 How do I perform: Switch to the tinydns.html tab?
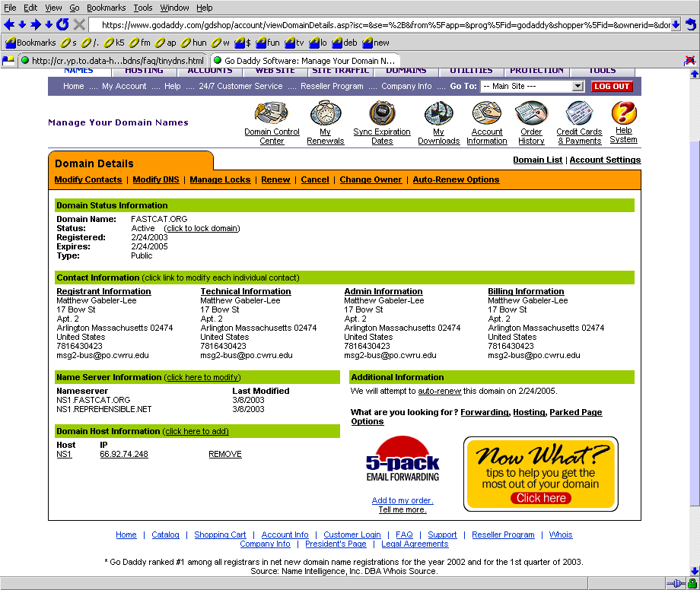[113, 60]
